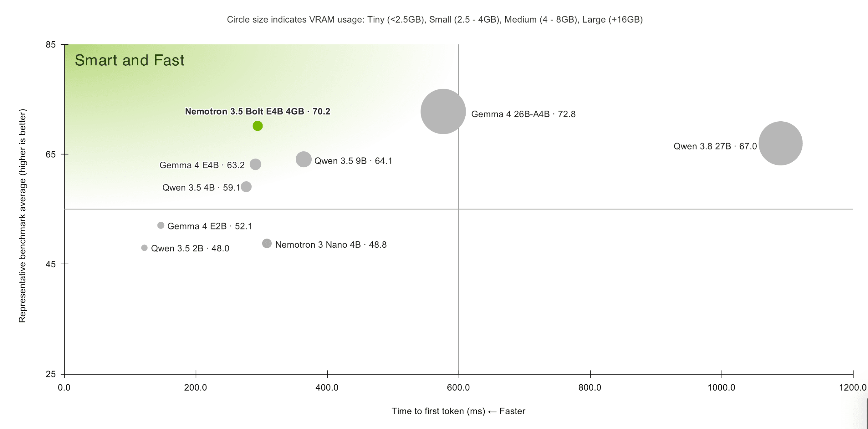Image resolution: width=868 pixels, height=429 pixels.
Task: Click the 1000.0 x-axis tick label
Action: point(722,388)
